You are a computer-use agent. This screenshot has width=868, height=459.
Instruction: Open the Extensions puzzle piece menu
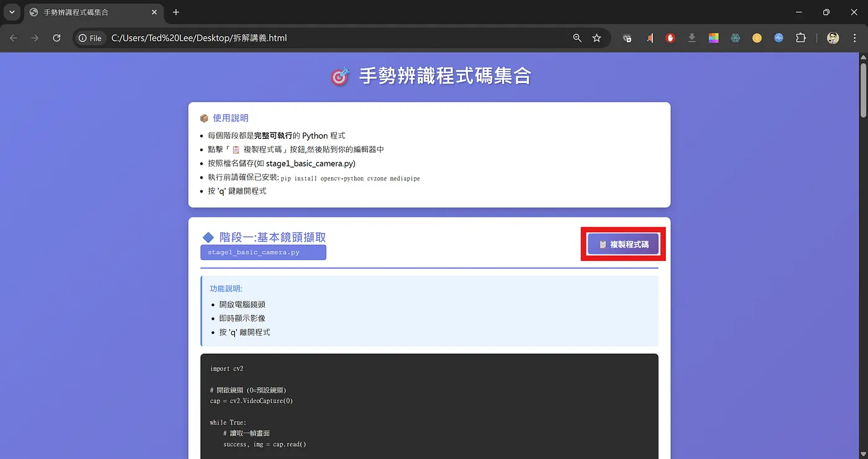pyautogui.click(x=800, y=38)
